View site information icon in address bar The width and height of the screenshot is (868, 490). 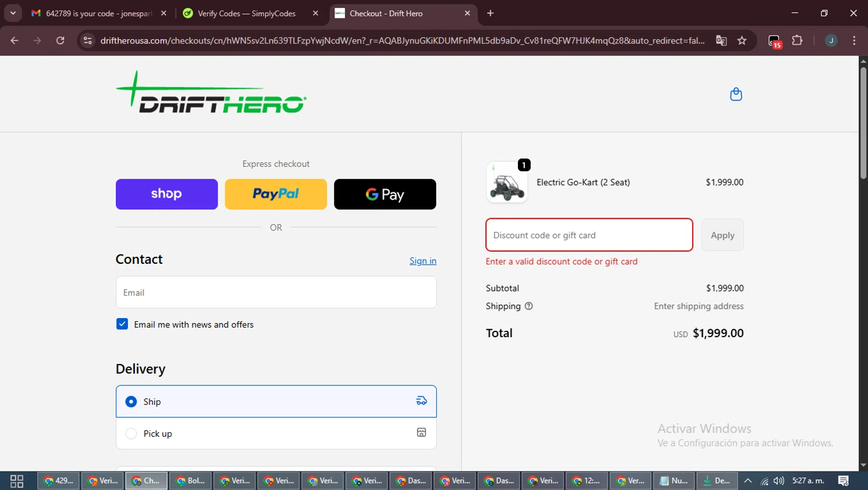(87, 40)
